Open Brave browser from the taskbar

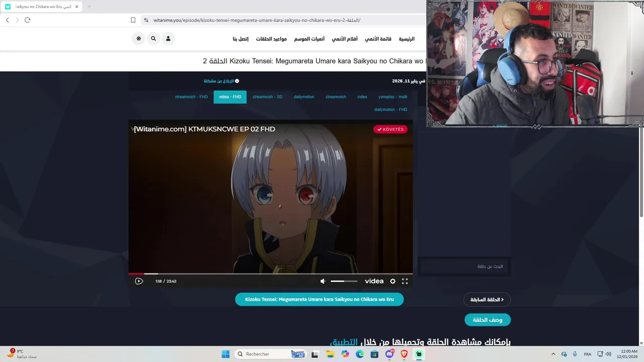[404, 354]
